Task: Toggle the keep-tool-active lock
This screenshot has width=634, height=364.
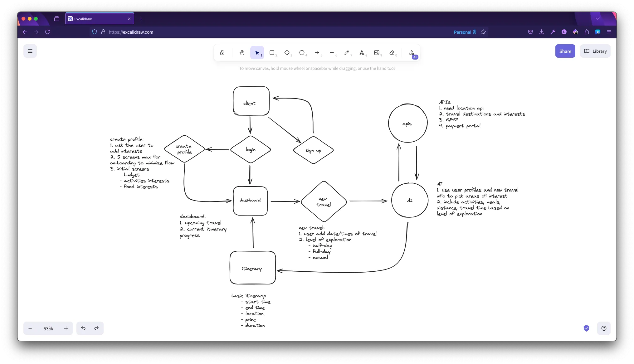Action: 222,52
